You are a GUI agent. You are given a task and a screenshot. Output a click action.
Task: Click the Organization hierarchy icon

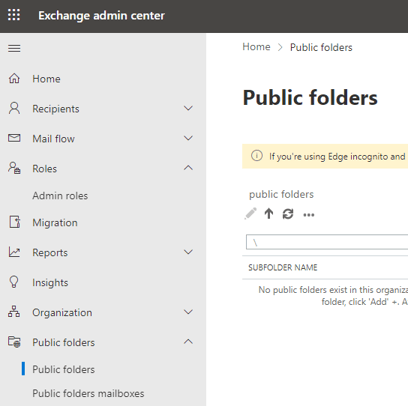14,312
